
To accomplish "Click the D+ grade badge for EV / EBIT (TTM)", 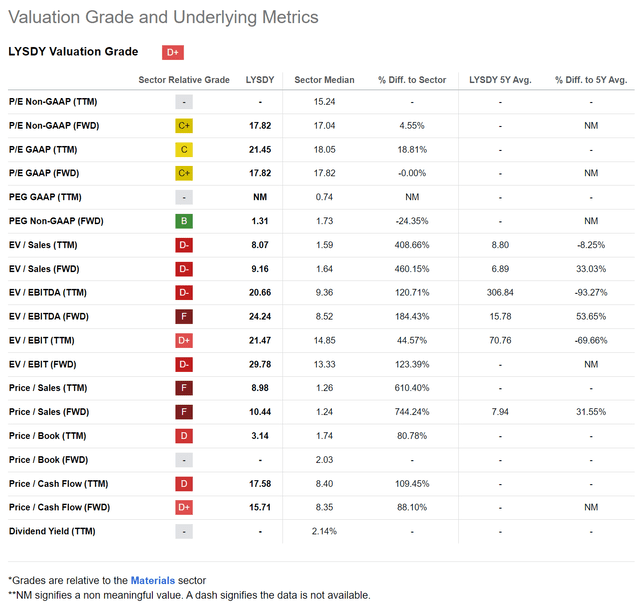I will tap(184, 340).
